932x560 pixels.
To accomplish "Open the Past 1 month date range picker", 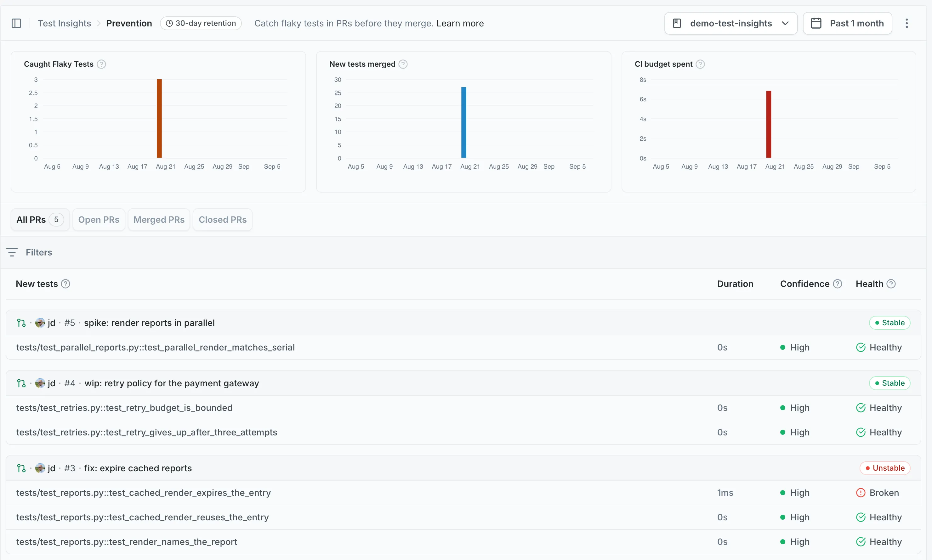I will [x=847, y=23].
